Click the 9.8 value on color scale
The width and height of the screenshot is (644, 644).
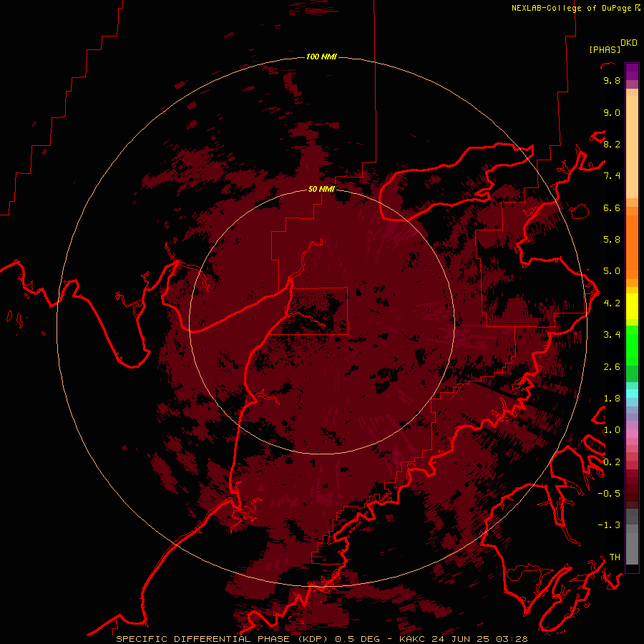[612, 80]
